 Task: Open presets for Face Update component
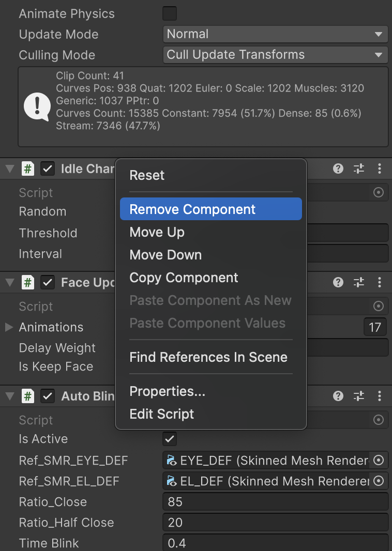coord(359,282)
